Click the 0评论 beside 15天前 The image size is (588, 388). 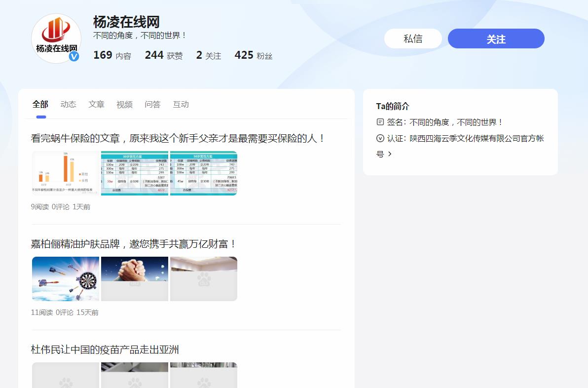(x=65, y=312)
